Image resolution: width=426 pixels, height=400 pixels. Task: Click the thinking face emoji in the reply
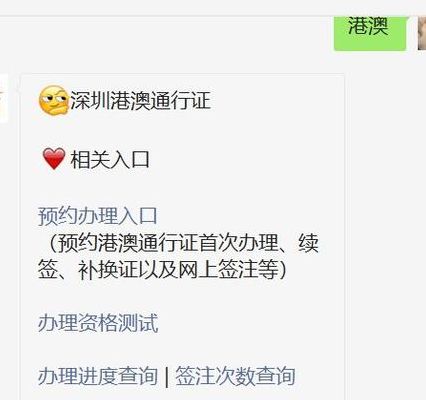[x=54, y=100]
